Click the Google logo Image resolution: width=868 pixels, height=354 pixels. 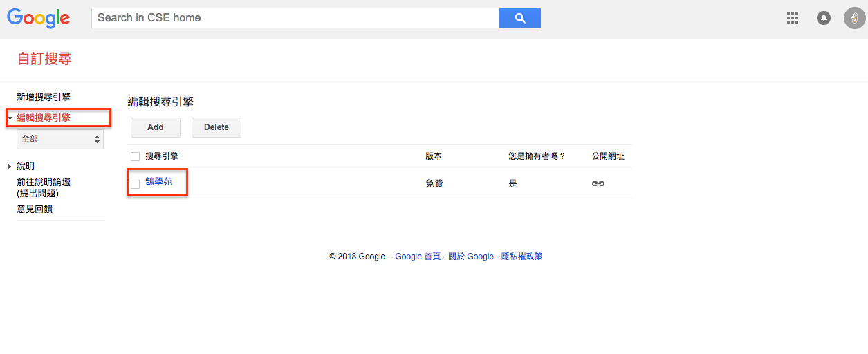[39, 19]
